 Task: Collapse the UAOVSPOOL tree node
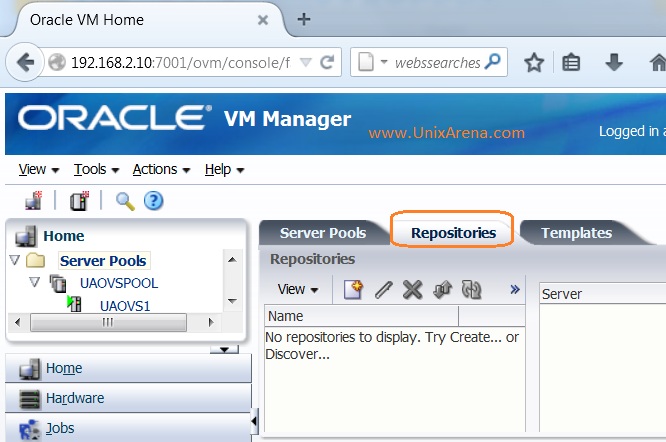[34, 282]
